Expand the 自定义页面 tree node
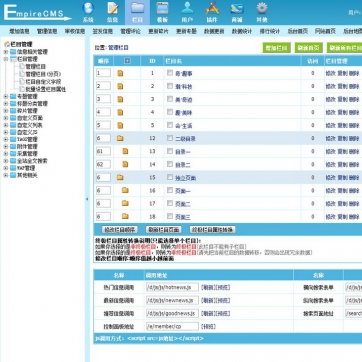 6,118
